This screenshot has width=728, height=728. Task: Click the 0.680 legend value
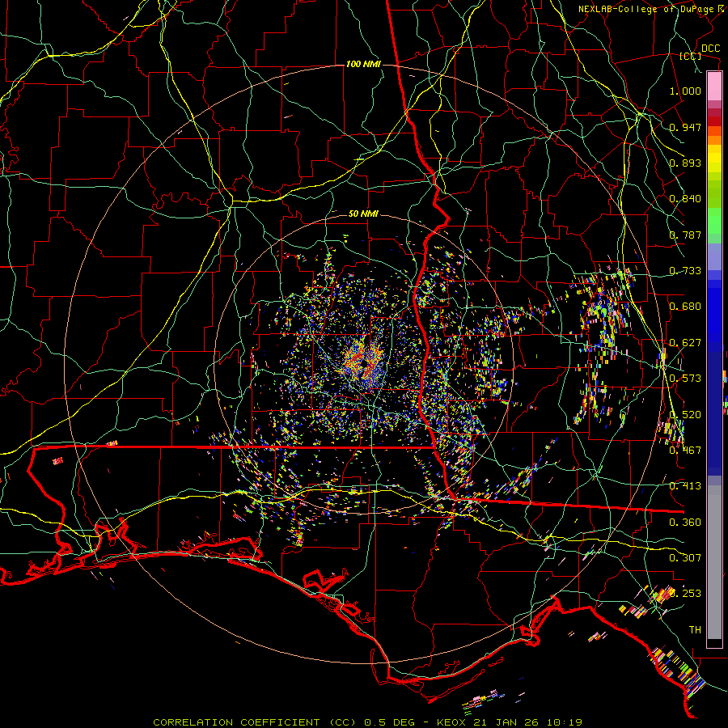click(x=685, y=307)
